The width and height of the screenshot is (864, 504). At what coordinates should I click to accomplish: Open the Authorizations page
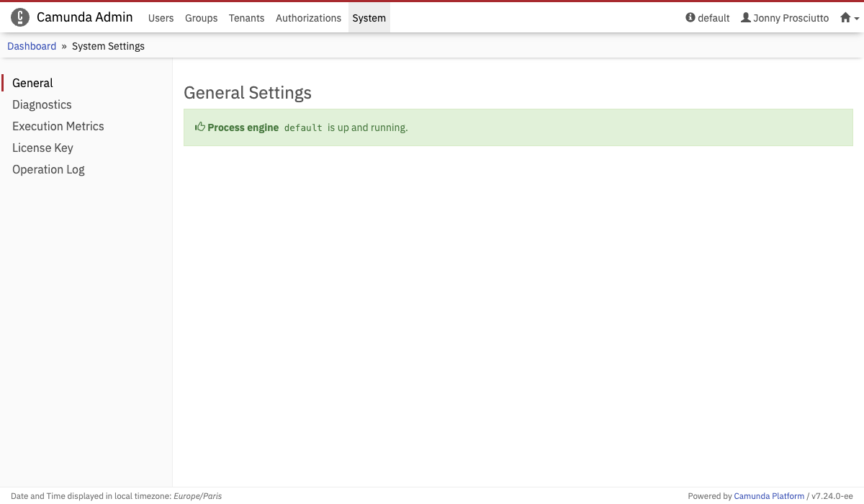(x=308, y=18)
